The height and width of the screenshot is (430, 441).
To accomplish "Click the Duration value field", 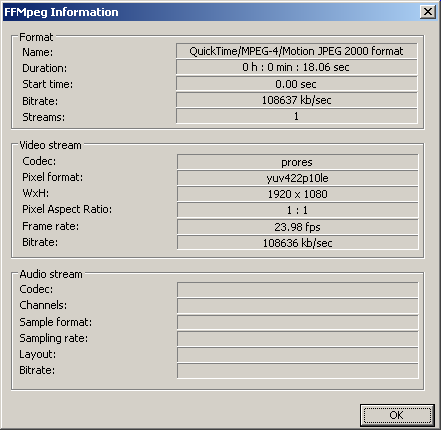I will coord(297,67).
